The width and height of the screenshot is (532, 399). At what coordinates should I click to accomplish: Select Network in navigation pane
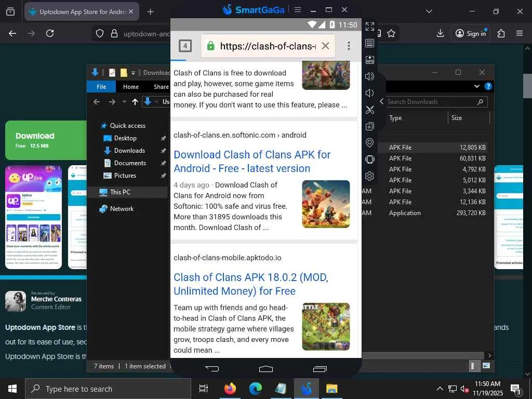pyautogui.click(x=122, y=209)
